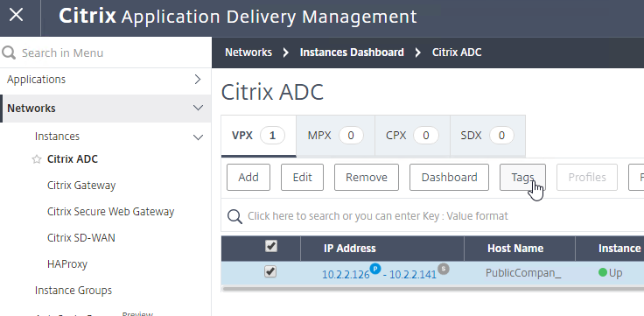644x316 pixels.
Task: Click the green Up status indicator
Action: pyautogui.click(x=603, y=272)
